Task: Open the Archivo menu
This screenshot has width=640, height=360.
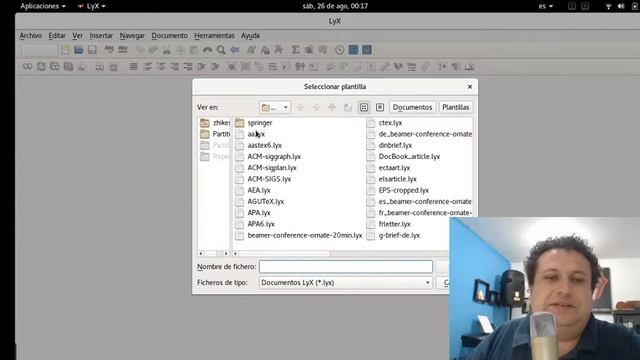Action: tap(31, 36)
